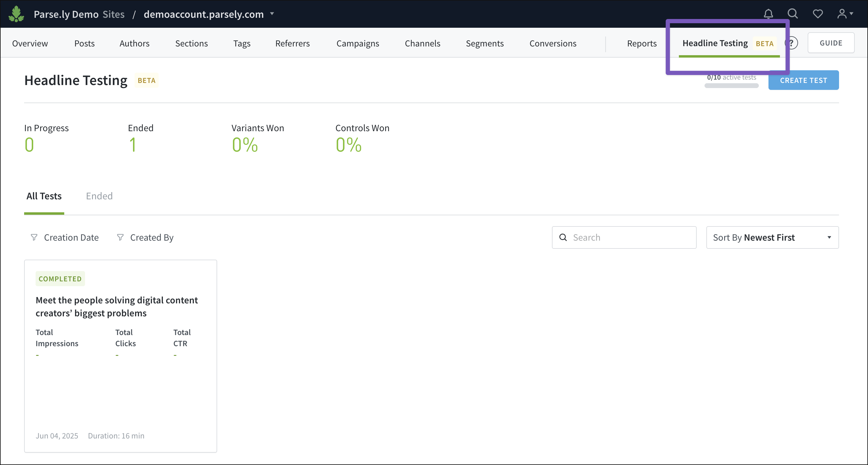868x465 pixels.
Task: Switch to the Ended tests tab
Action: pyautogui.click(x=99, y=196)
